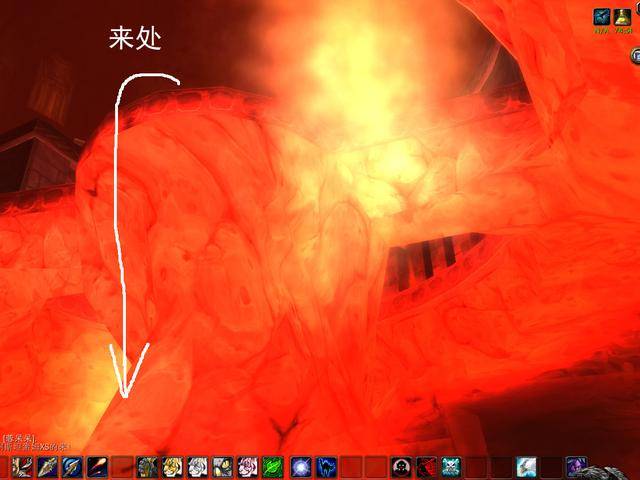
Task: Cast the blue swirl arrow ability
Action: click(x=72, y=467)
